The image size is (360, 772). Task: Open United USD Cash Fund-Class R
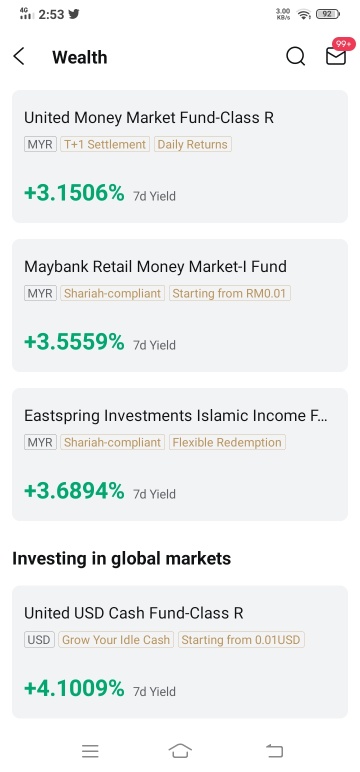(180, 651)
